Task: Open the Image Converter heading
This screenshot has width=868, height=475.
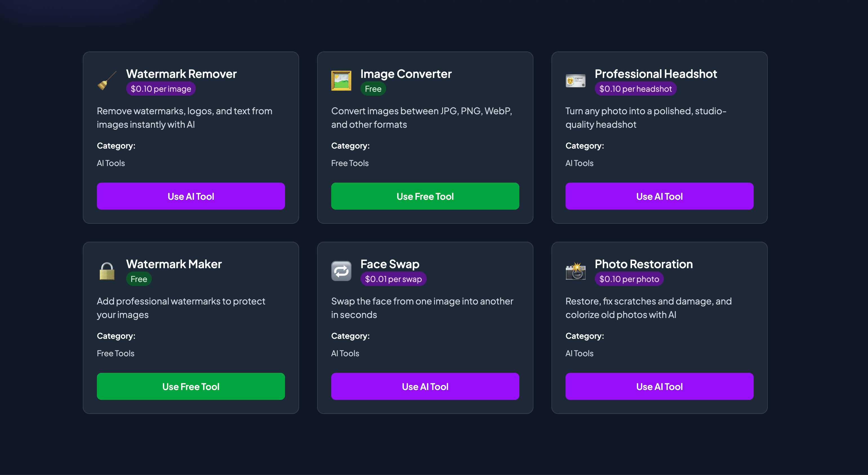Action: click(x=406, y=74)
